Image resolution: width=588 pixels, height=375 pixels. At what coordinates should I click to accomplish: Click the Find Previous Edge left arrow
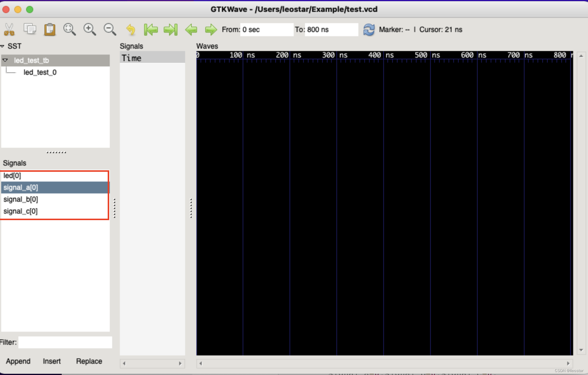[191, 29]
